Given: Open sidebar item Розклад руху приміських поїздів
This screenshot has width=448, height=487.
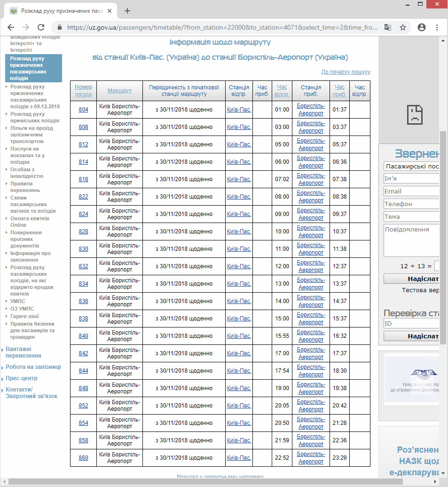Looking at the screenshot, I should [35, 117].
